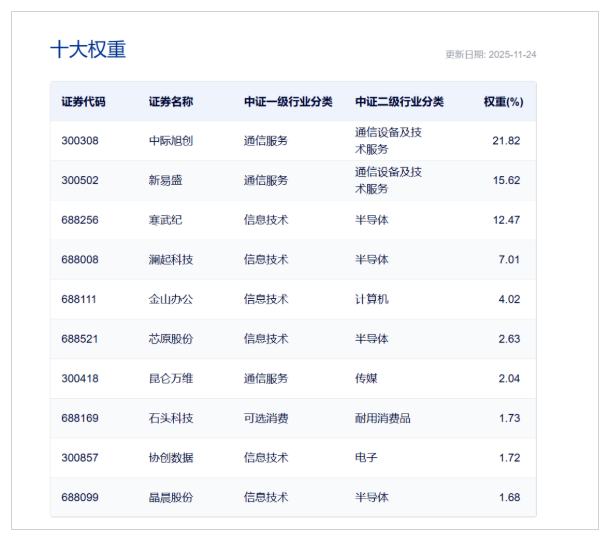Click weight value 7.01
Screen dimensions: 609x539
pyautogui.click(x=509, y=259)
